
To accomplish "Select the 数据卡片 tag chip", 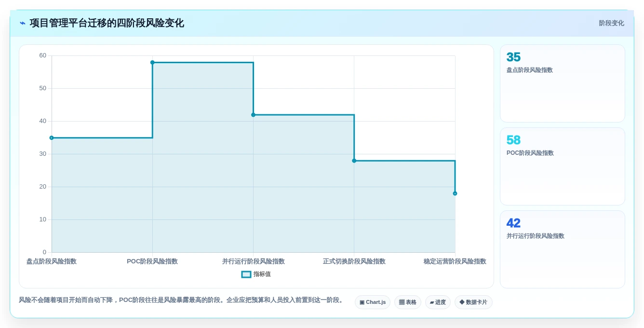I will 473,302.
